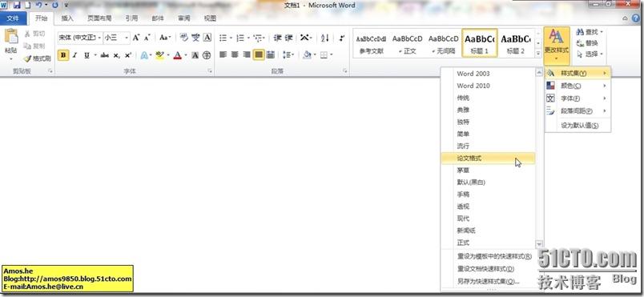The width and height of the screenshot is (644, 297).
Task: Switch to the 审阅 Review tab
Action: [184, 18]
